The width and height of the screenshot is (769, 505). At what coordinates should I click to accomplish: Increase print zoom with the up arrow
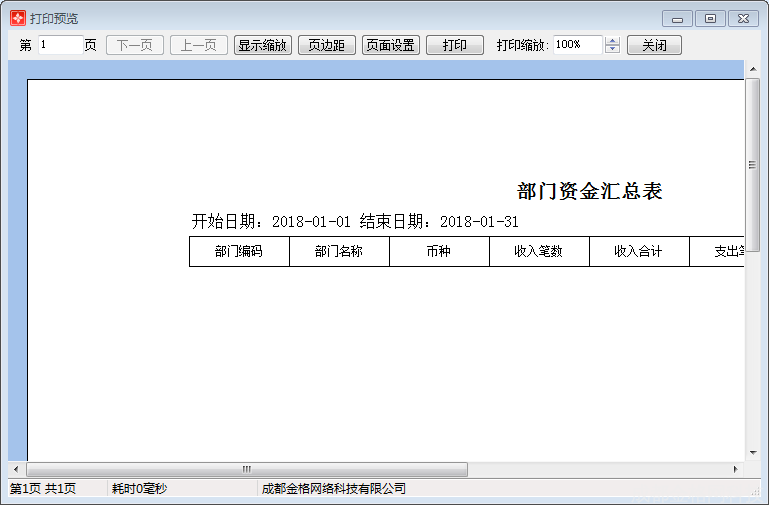(x=613, y=41)
